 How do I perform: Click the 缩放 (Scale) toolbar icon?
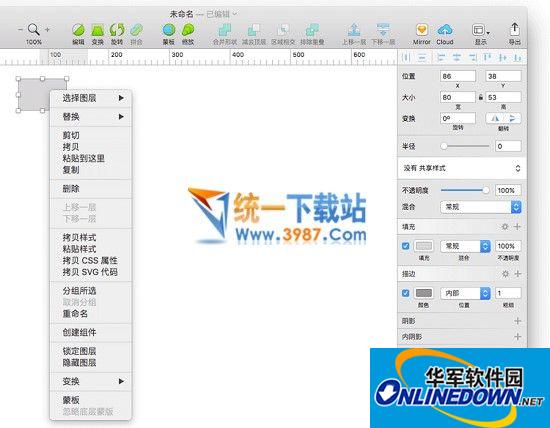click(188, 30)
